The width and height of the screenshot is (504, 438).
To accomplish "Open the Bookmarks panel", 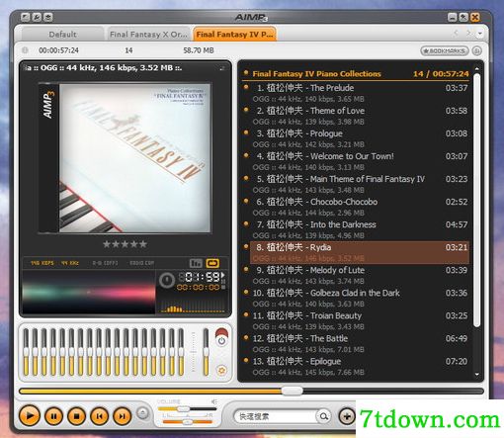I will pyautogui.click(x=445, y=50).
